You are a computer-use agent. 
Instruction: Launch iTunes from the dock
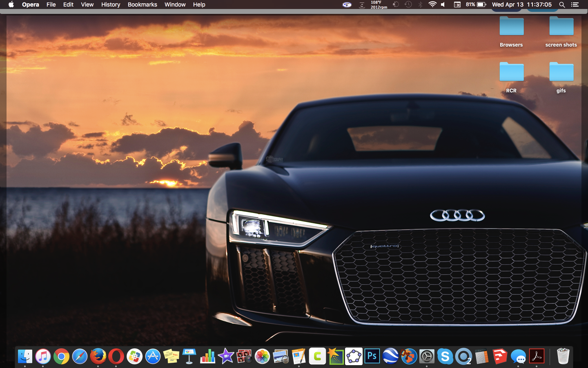point(43,357)
